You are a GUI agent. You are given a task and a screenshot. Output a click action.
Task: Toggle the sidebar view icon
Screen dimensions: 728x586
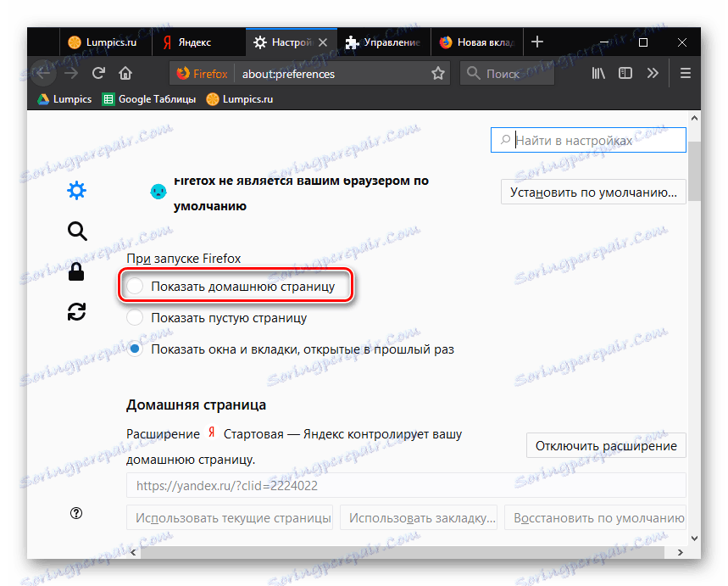(x=625, y=73)
